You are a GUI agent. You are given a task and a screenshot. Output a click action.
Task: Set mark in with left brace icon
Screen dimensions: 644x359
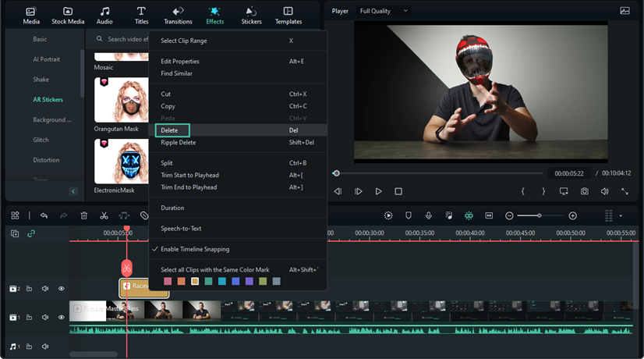tap(523, 191)
